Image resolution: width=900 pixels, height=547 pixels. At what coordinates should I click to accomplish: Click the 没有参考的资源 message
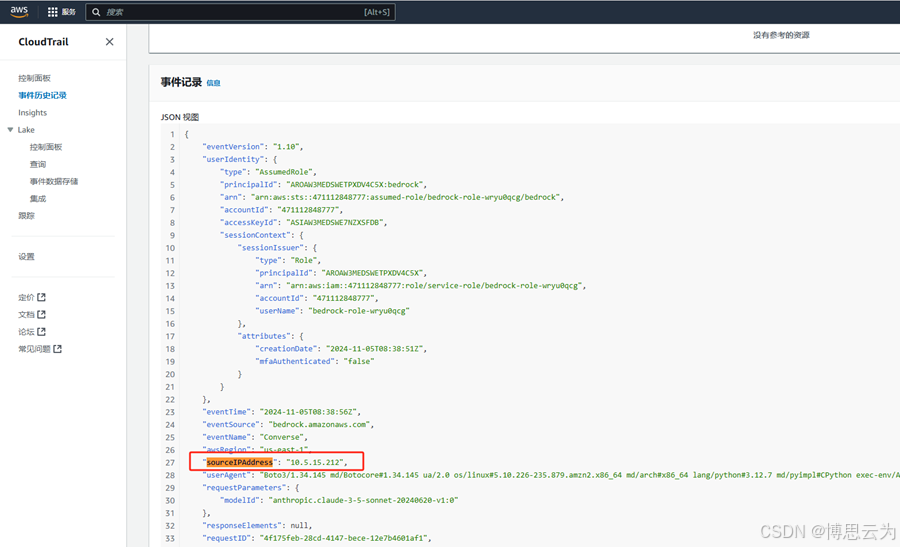click(781, 35)
